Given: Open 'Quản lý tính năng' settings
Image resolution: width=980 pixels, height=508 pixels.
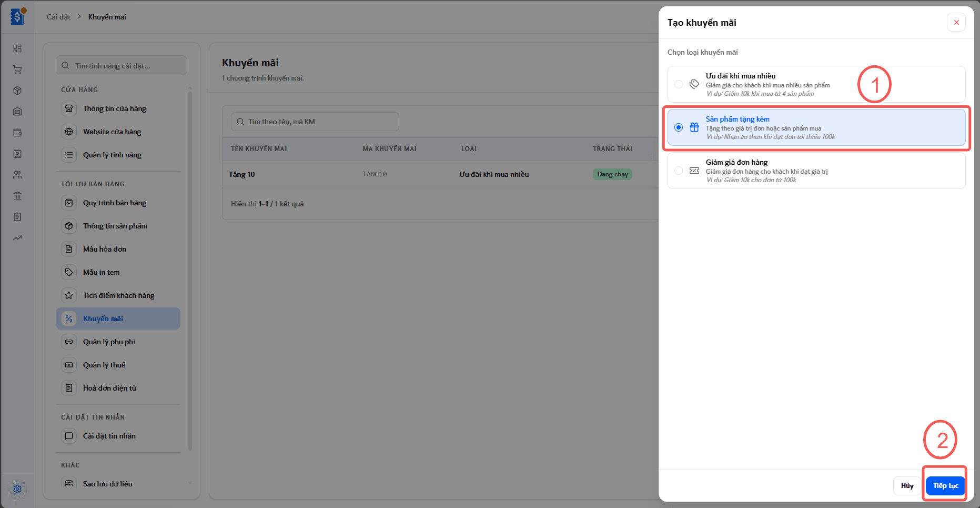Looking at the screenshot, I should coord(118,155).
